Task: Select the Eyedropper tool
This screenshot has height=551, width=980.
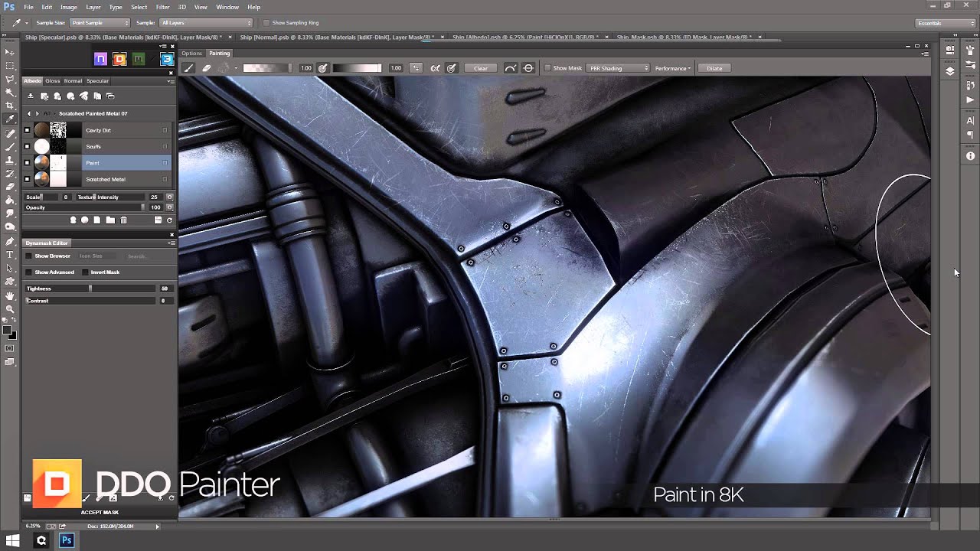Action: [10, 119]
